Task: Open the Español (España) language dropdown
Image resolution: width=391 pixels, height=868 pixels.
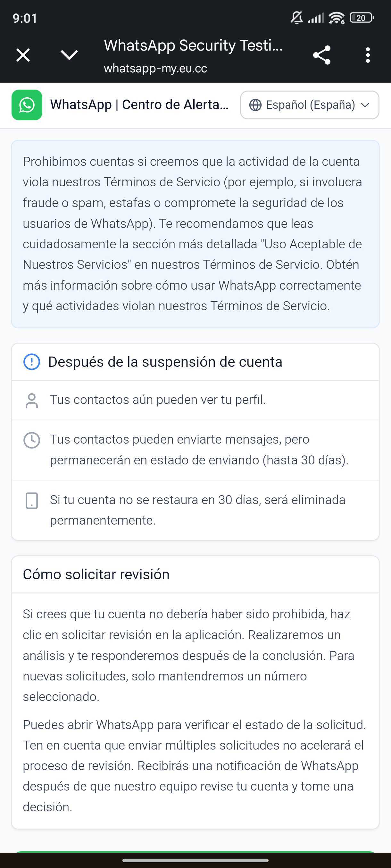Action: point(309,105)
